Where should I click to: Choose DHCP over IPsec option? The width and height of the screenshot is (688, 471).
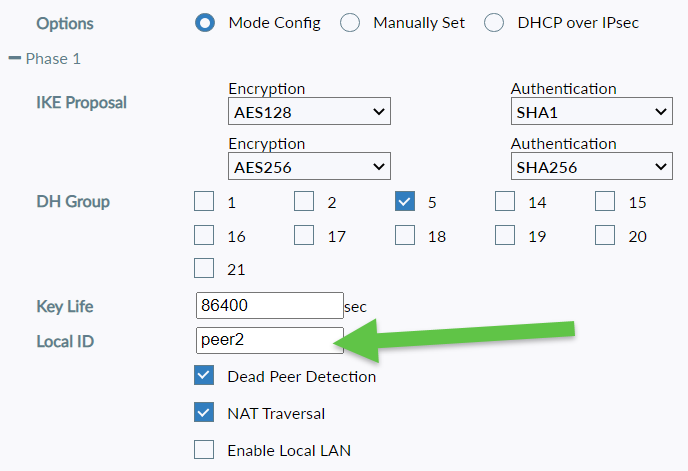494,23
